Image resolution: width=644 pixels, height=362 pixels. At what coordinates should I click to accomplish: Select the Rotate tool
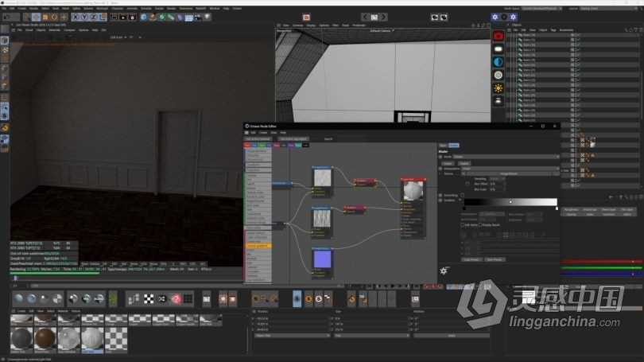(x=54, y=18)
